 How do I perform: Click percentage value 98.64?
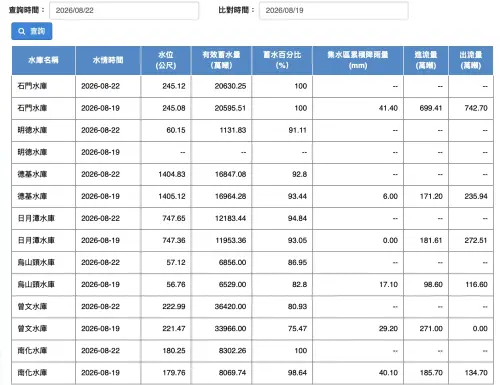coord(297,372)
